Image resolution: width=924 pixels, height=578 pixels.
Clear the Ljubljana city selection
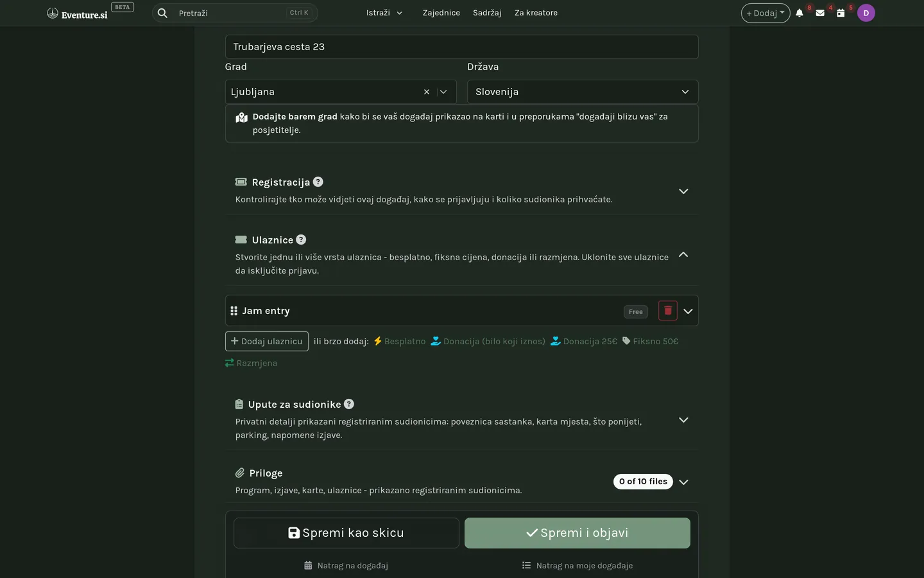point(427,92)
